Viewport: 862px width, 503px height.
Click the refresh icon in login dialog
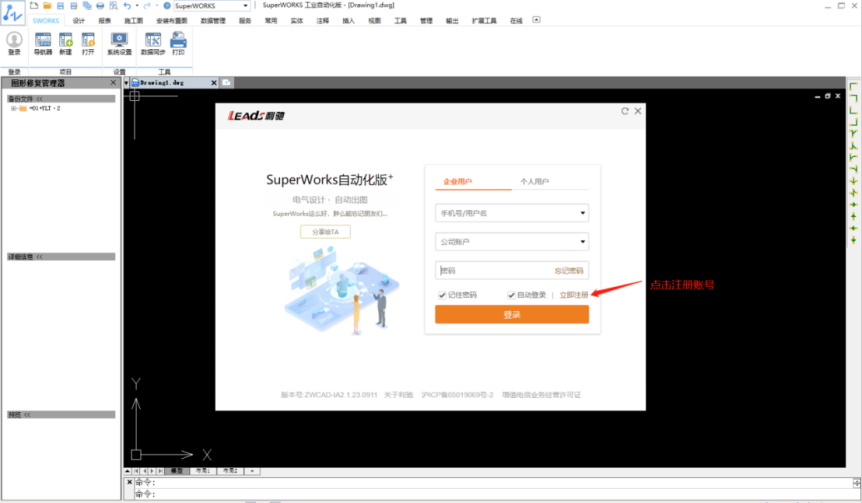point(625,111)
